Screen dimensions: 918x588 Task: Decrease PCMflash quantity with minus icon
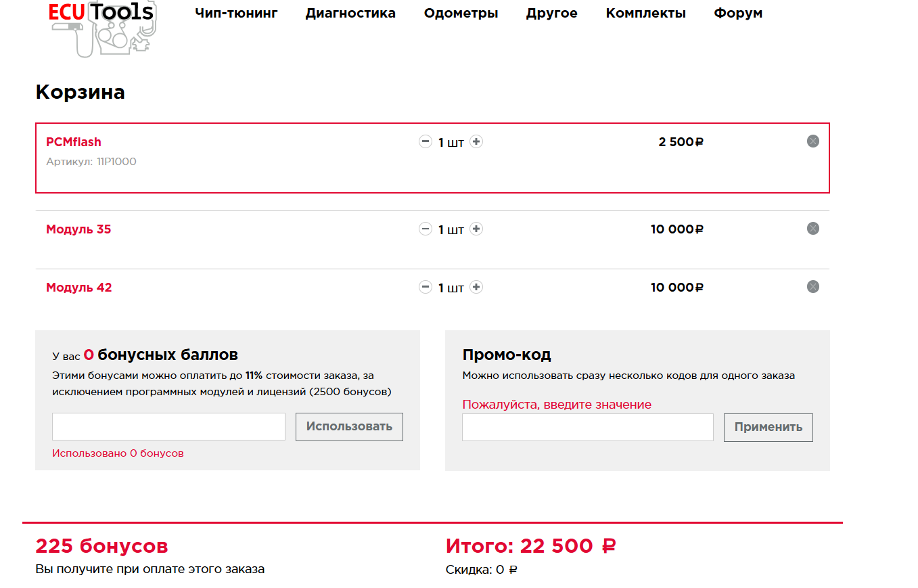pyautogui.click(x=426, y=141)
